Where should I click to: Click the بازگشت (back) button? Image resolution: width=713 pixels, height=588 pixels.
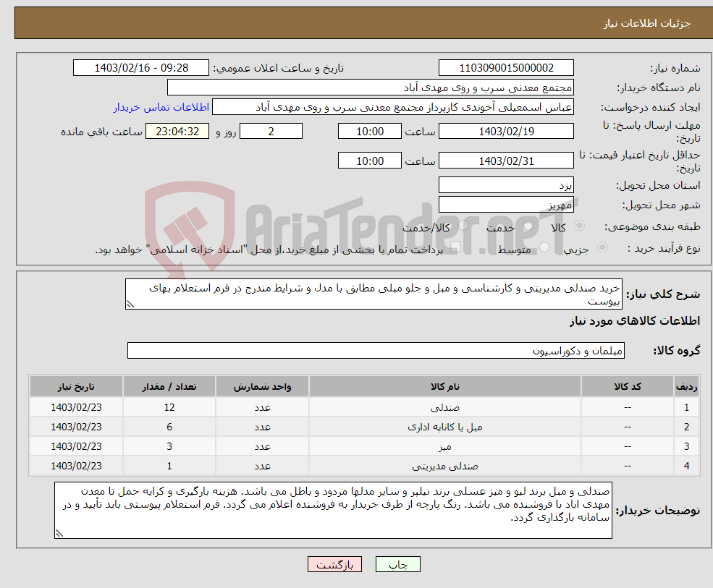(x=334, y=564)
